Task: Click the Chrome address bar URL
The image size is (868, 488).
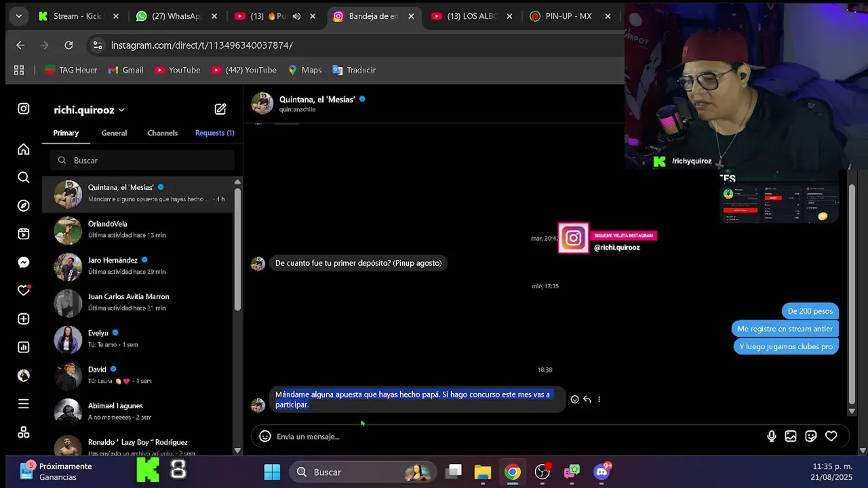Action: (202, 45)
